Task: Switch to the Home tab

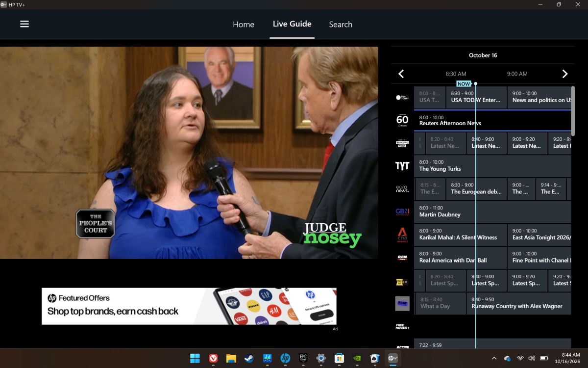Action: pyautogui.click(x=244, y=24)
